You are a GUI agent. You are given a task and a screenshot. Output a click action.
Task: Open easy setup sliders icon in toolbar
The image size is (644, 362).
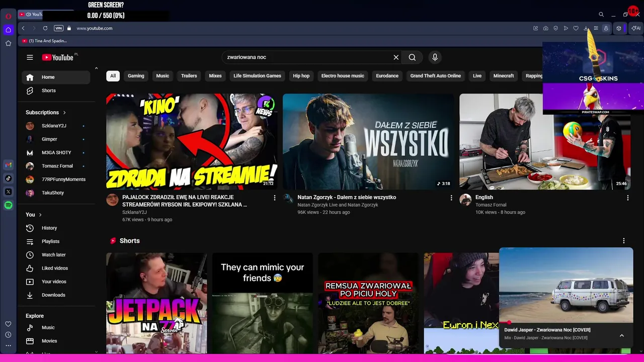point(596,28)
